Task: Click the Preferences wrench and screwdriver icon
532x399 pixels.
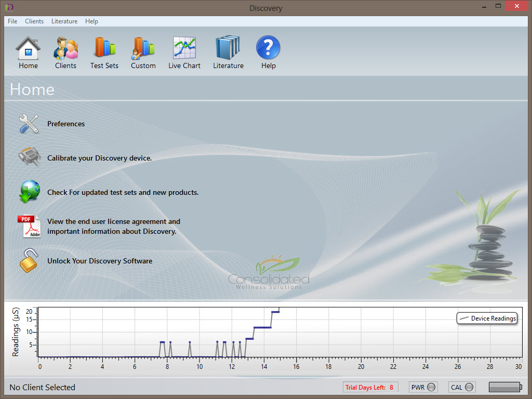Action: point(29,124)
